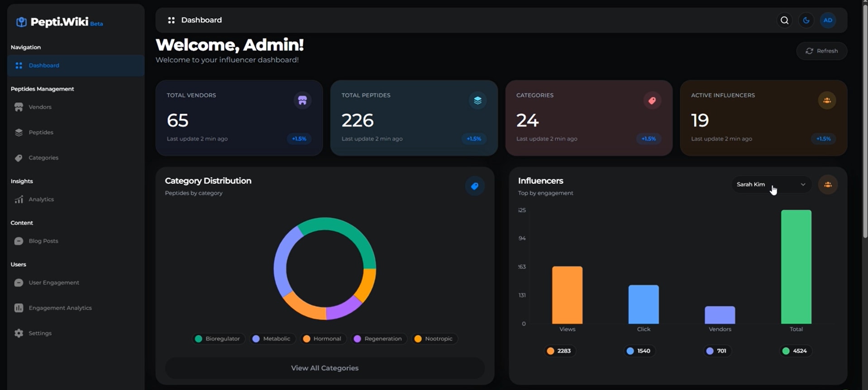This screenshot has width=868, height=390.
Task: Click the "Welcome, Admin!" heading
Action: [x=229, y=45]
